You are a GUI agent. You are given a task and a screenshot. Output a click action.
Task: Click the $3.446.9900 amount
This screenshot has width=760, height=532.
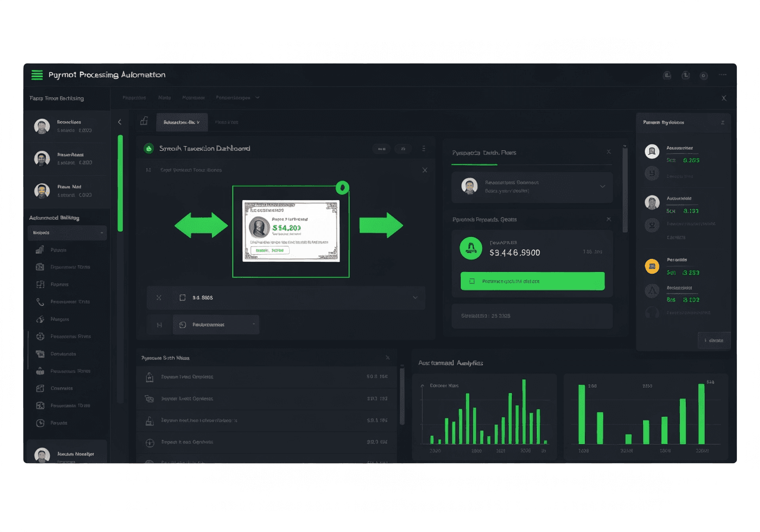click(515, 253)
